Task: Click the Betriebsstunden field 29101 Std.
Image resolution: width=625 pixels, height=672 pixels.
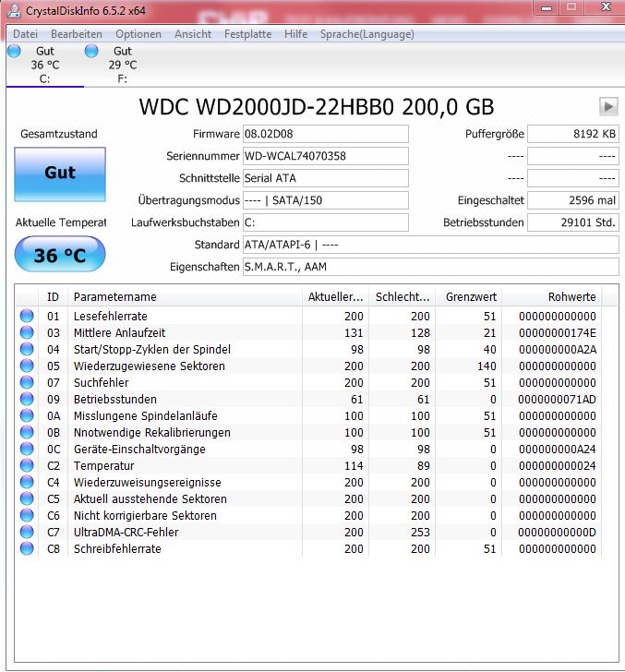Action: pyautogui.click(x=573, y=222)
